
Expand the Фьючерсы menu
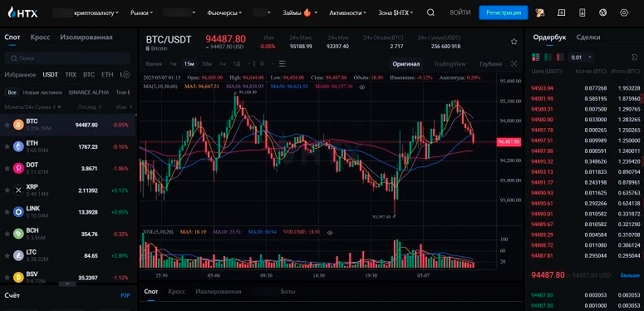tap(224, 12)
